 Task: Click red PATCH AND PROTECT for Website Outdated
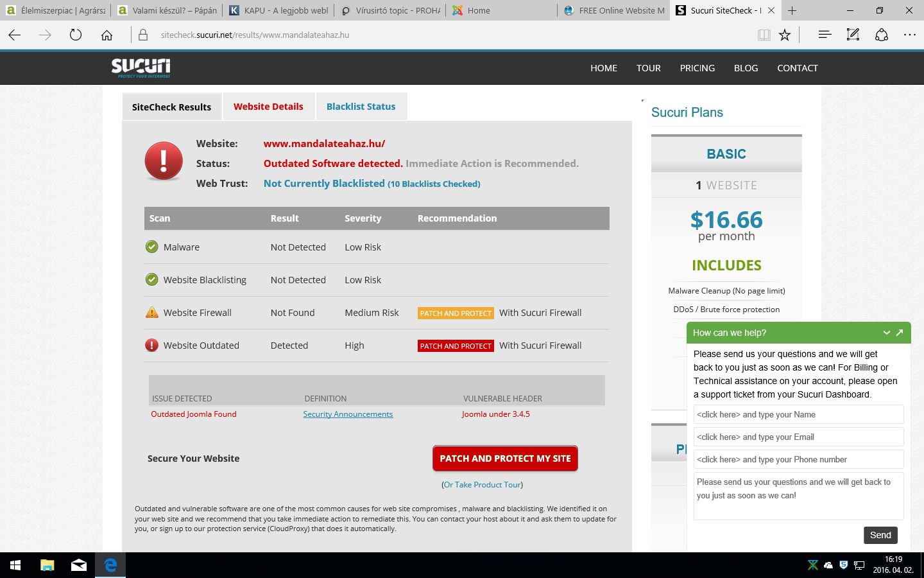[x=456, y=346]
